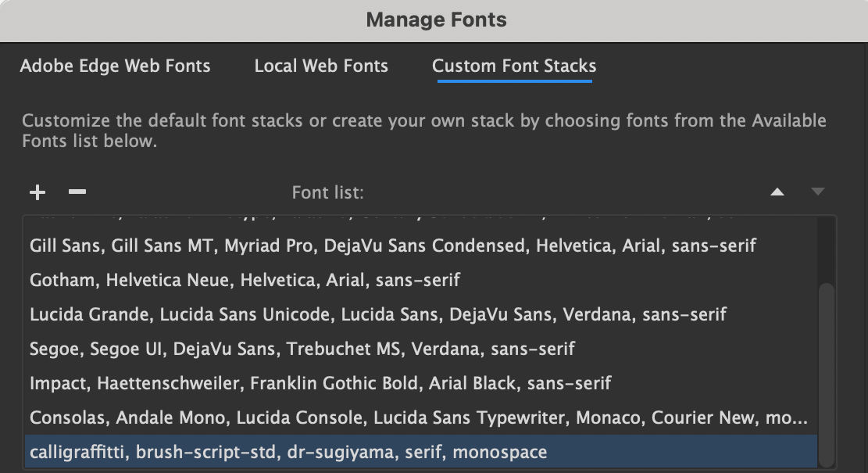Move font stack up with up arrow

[777, 192]
